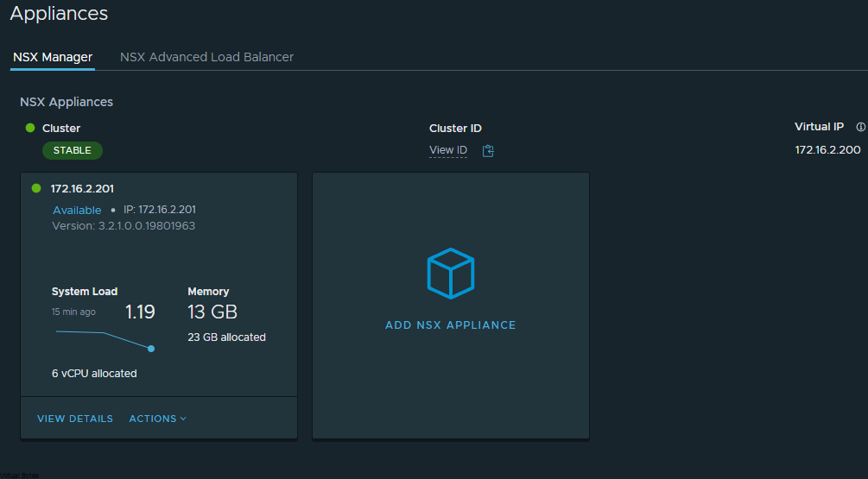Image resolution: width=868 pixels, height=479 pixels.
Task: Click the Cluster ID label
Action: (x=455, y=129)
